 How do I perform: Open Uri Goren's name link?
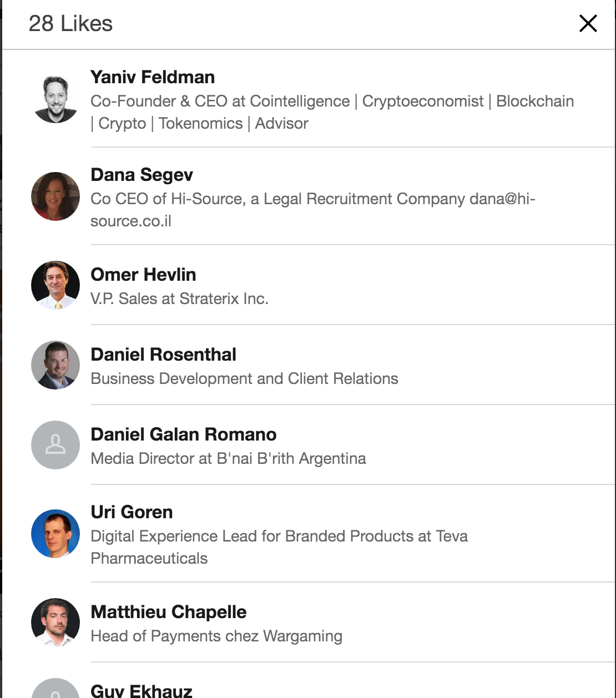132,512
